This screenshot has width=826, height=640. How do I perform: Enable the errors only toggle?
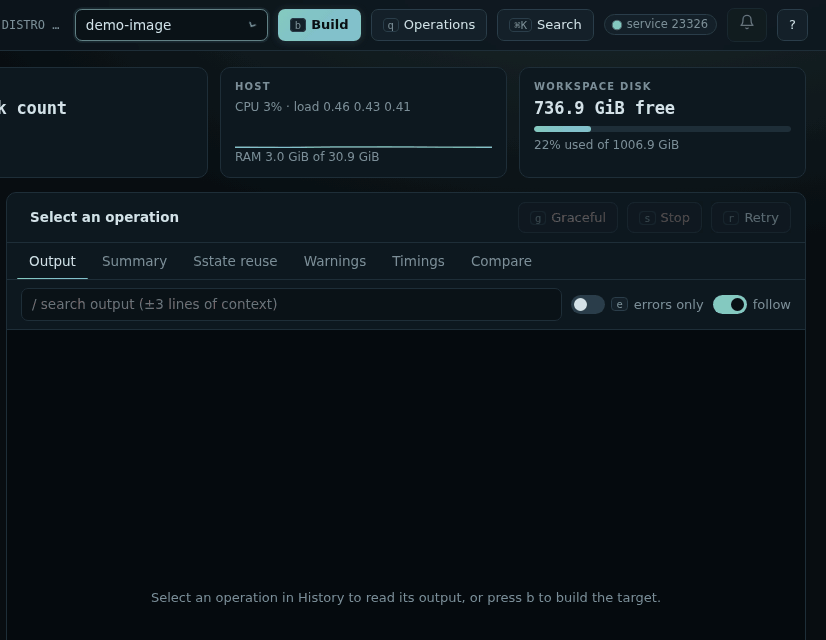point(588,304)
